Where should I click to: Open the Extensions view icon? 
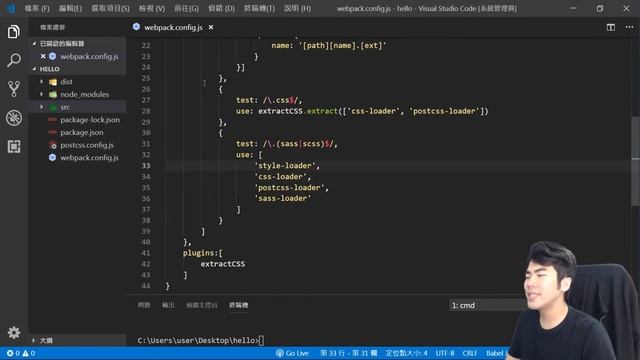(13, 147)
